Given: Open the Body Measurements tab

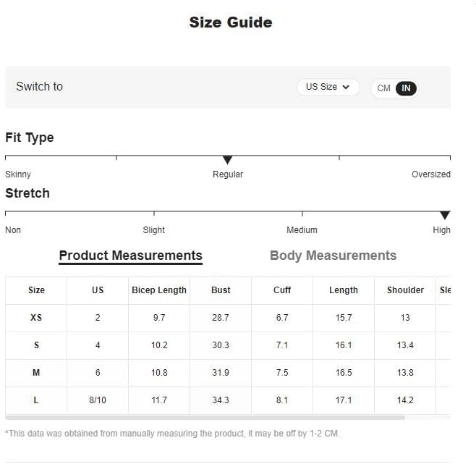Looking at the screenshot, I should click(x=333, y=256).
